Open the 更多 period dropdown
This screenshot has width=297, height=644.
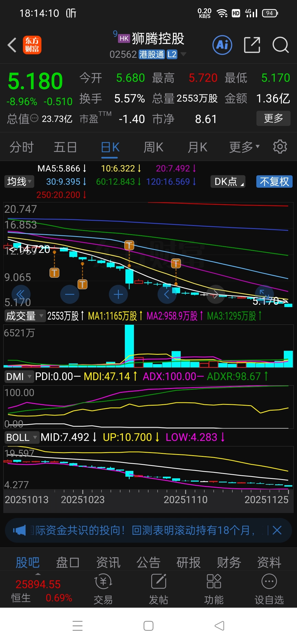tap(244, 147)
